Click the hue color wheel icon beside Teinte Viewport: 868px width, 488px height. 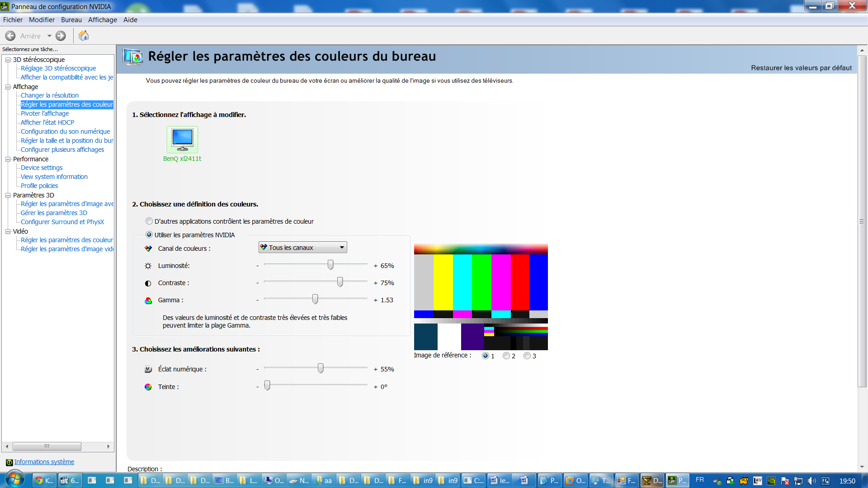[148, 387]
